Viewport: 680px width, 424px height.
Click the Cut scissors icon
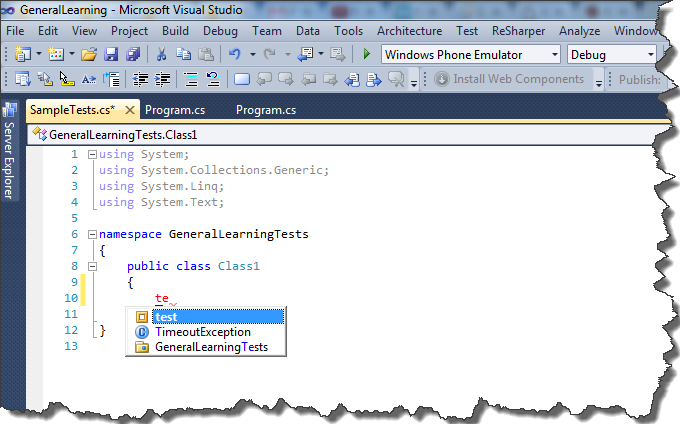pos(161,54)
